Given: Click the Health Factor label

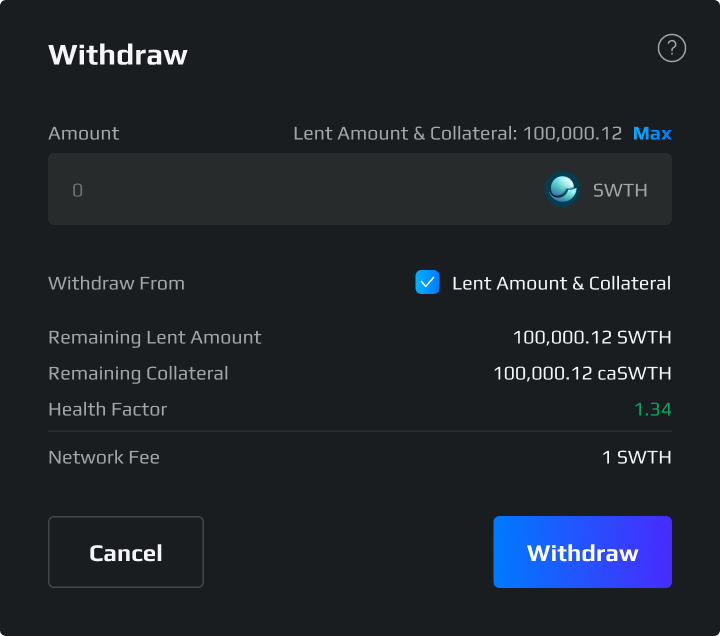Looking at the screenshot, I should tap(107, 409).
